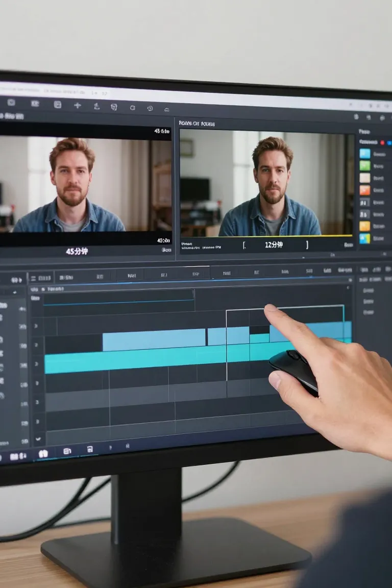Click the 45分钟 duration label under the left preview
The height and width of the screenshot is (588, 392).
pyautogui.click(x=77, y=251)
